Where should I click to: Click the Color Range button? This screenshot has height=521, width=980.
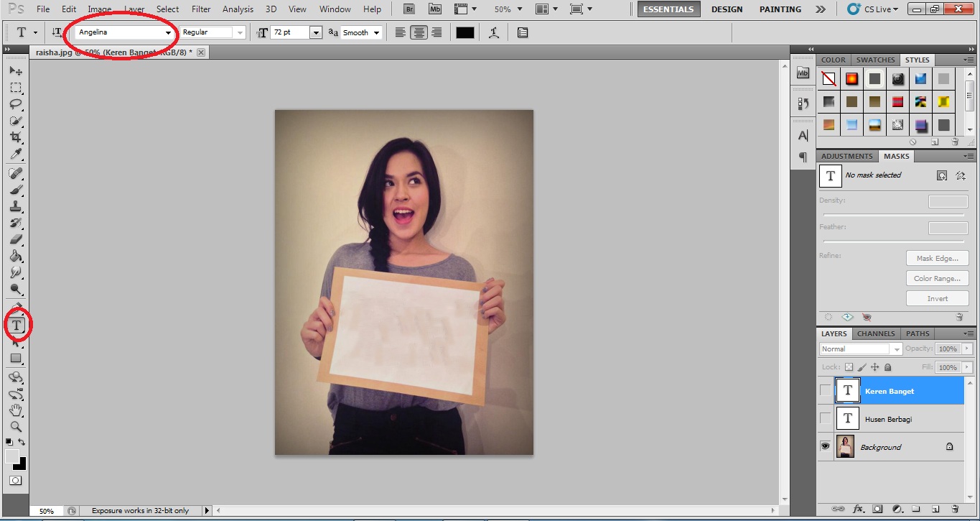[938, 278]
